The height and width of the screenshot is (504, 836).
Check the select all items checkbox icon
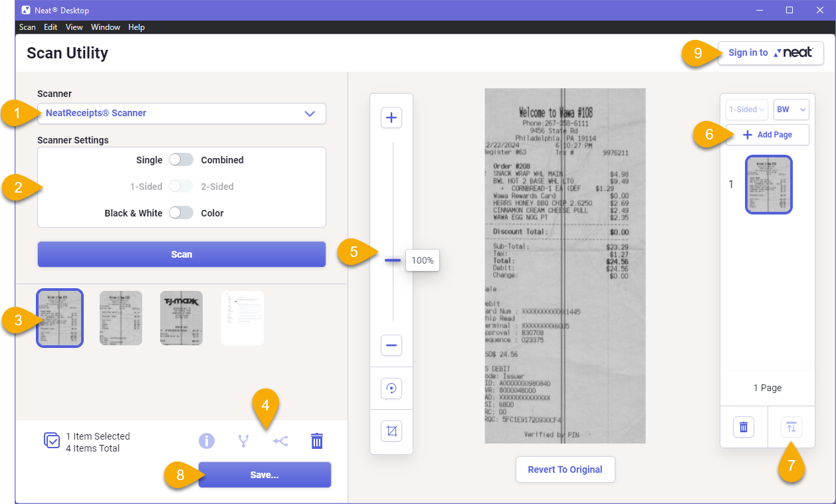pyautogui.click(x=52, y=440)
